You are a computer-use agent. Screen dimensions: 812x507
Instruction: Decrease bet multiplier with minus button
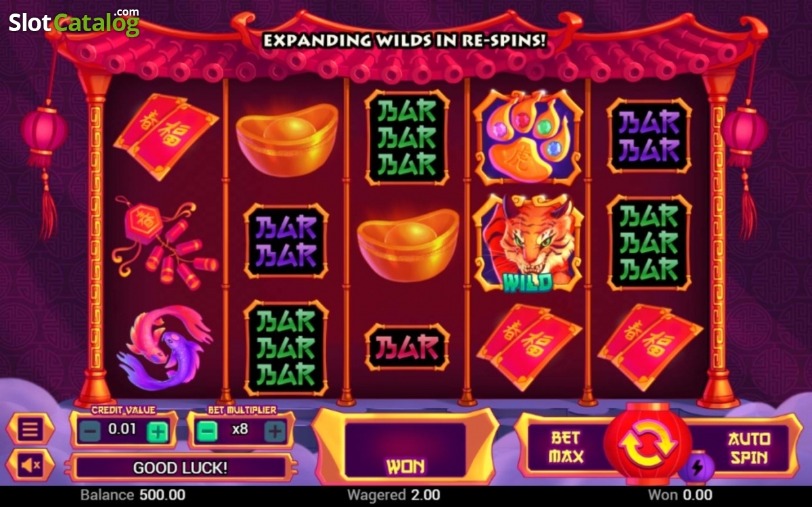coord(208,431)
